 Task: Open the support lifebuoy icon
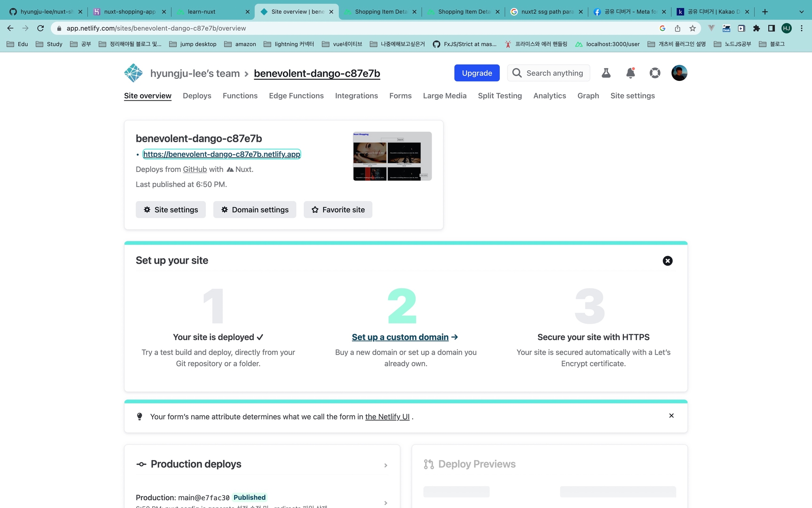click(655, 73)
